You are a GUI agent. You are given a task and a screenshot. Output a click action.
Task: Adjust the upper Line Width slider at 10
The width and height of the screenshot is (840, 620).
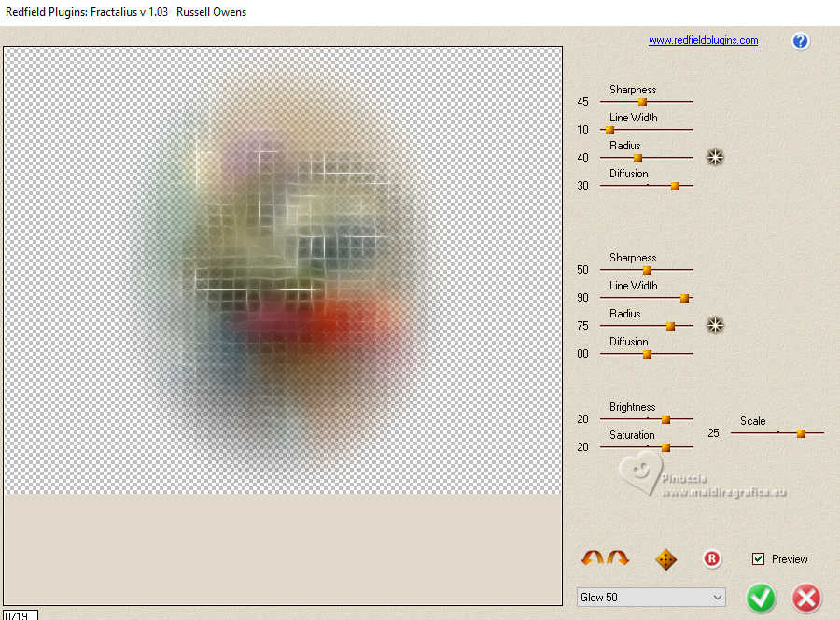point(609,130)
